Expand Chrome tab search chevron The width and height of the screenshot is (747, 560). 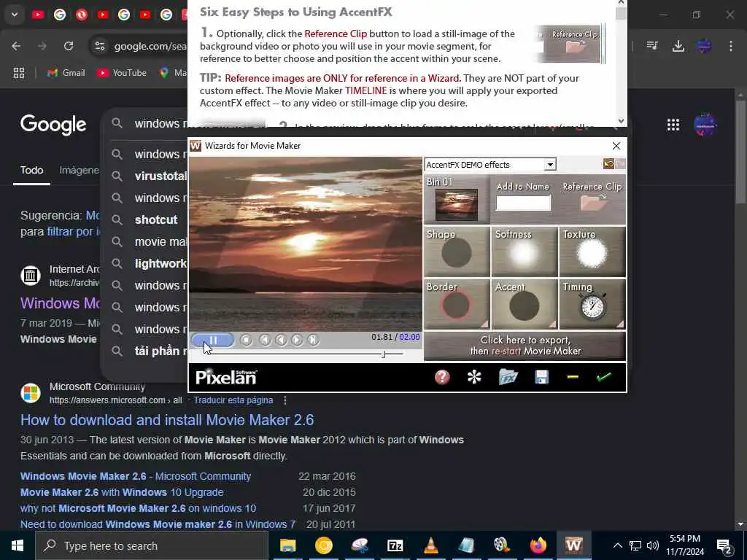pos(15,15)
